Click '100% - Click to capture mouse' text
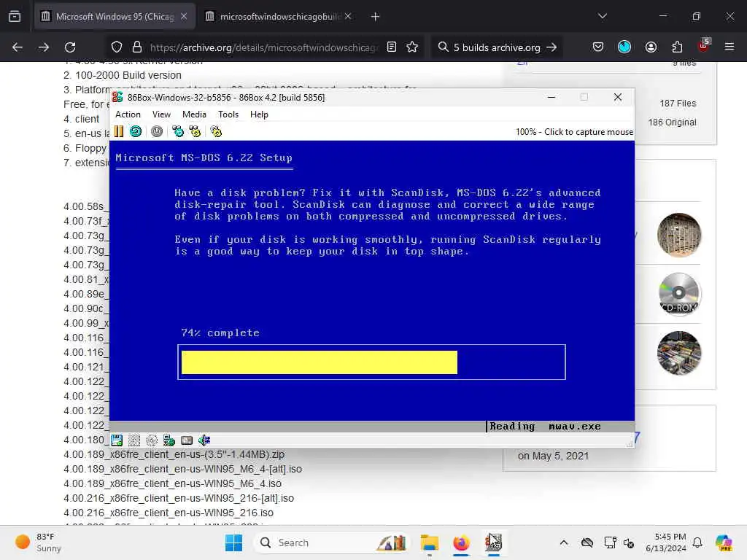747x560 pixels. click(574, 132)
